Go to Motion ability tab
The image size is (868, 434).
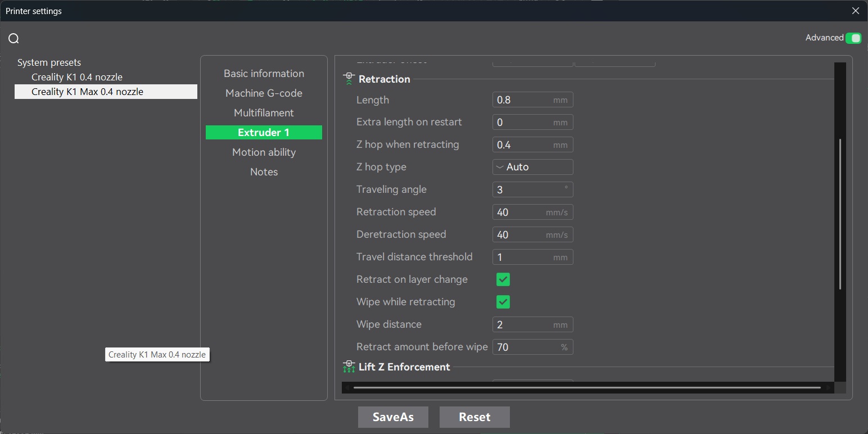pyautogui.click(x=264, y=152)
